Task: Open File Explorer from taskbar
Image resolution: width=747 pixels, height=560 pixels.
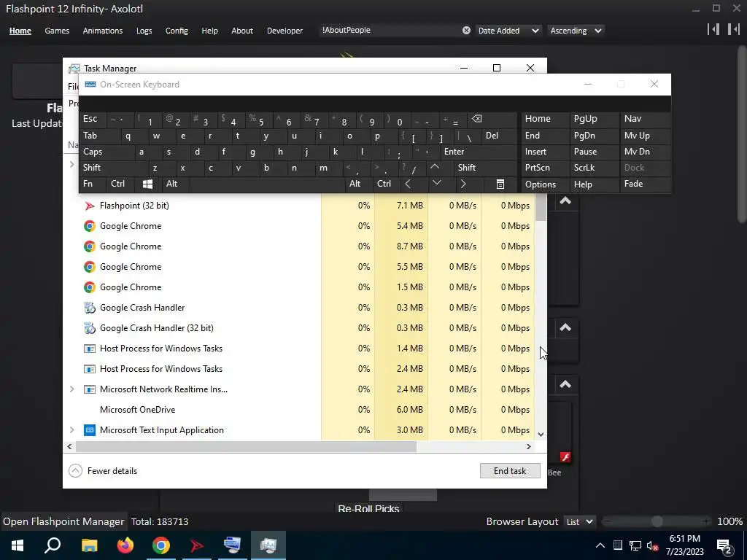Action: point(89,545)
